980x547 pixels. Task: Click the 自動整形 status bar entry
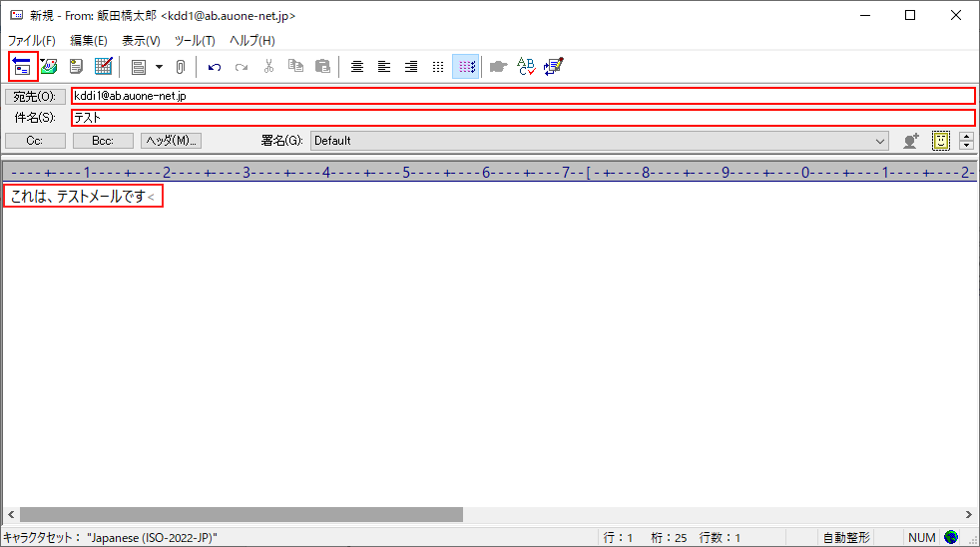click(846, 538)
